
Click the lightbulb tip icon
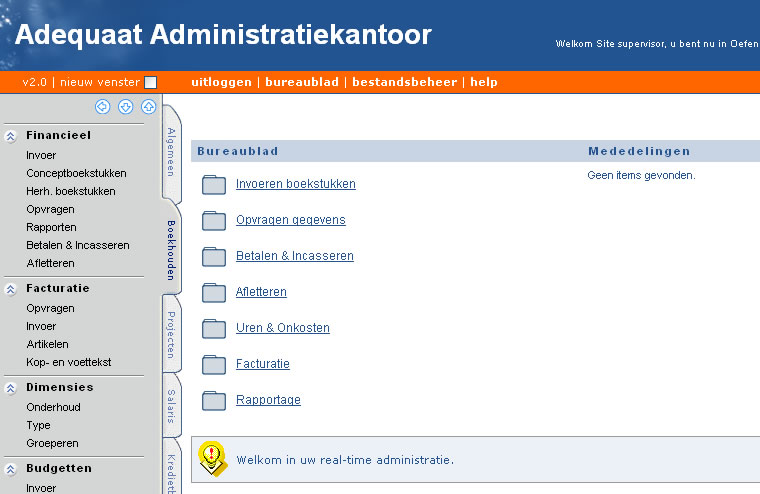point(212,459)
